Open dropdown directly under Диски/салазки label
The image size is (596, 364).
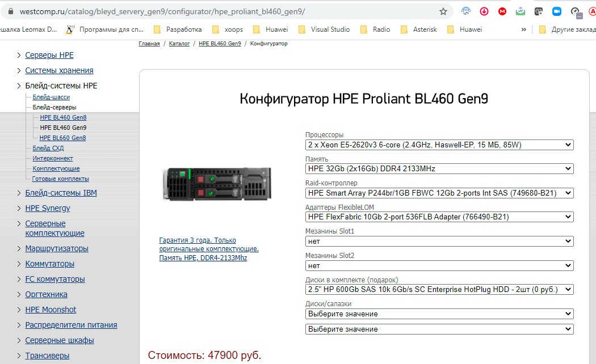coord(439,314)
